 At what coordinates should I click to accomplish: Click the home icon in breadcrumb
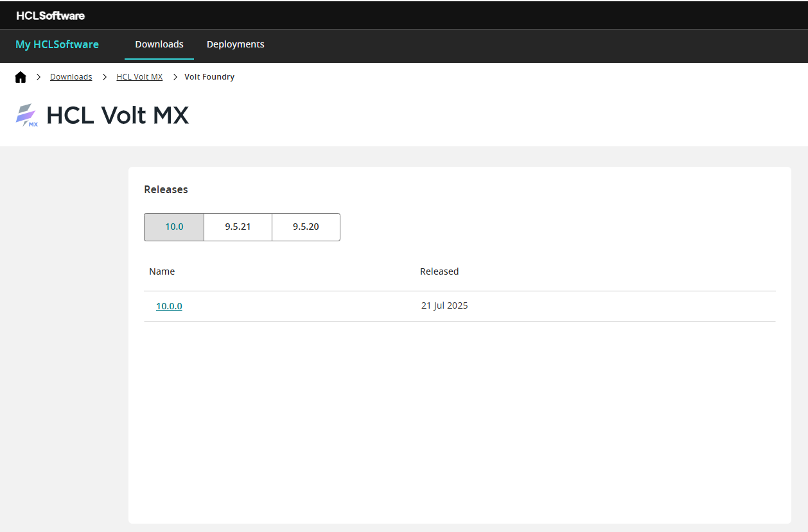pos(21,77)
